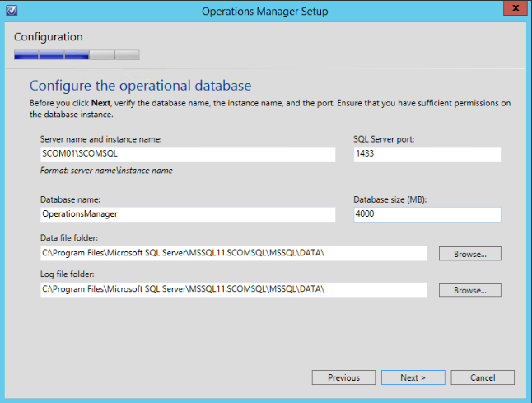Click inside the Data file folder path box
The width and height of the screenshot is (532, 403).
pos(233,254)
